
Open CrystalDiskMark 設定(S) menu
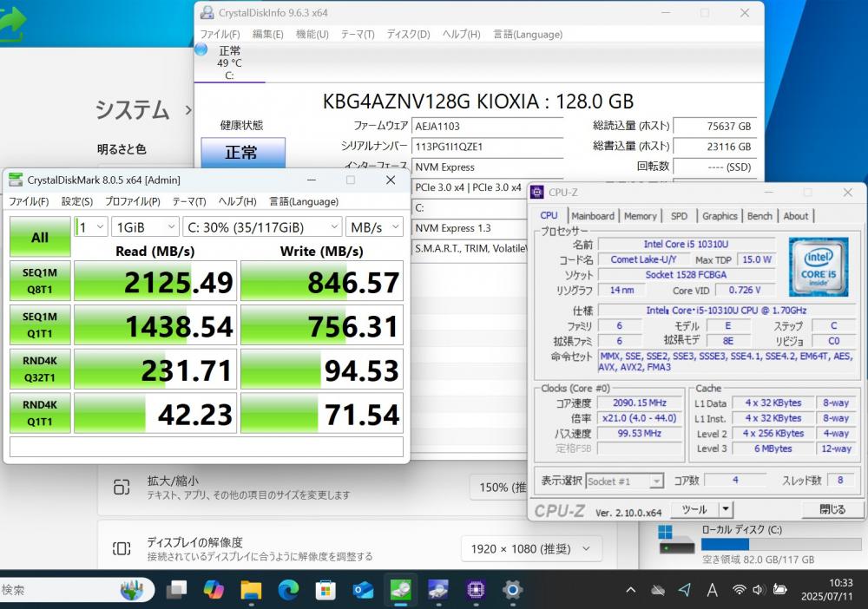click(x=77, y=201)
